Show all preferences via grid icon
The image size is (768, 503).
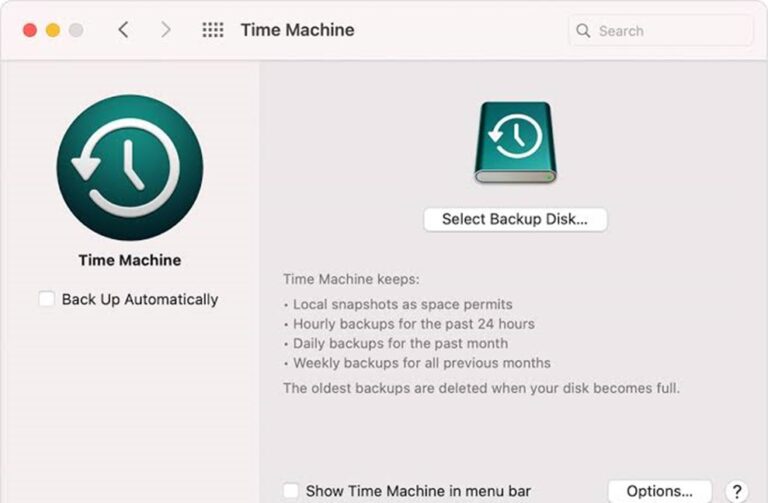[213, 30]
